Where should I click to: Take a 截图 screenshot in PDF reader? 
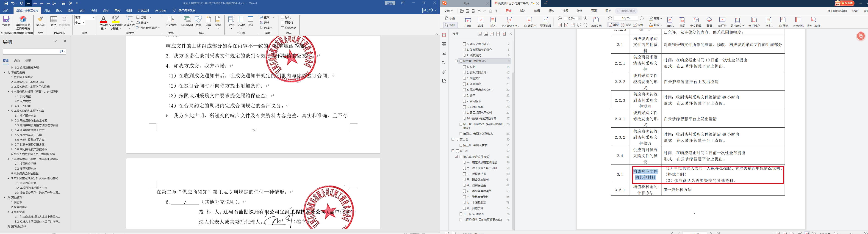coord(682,22)
